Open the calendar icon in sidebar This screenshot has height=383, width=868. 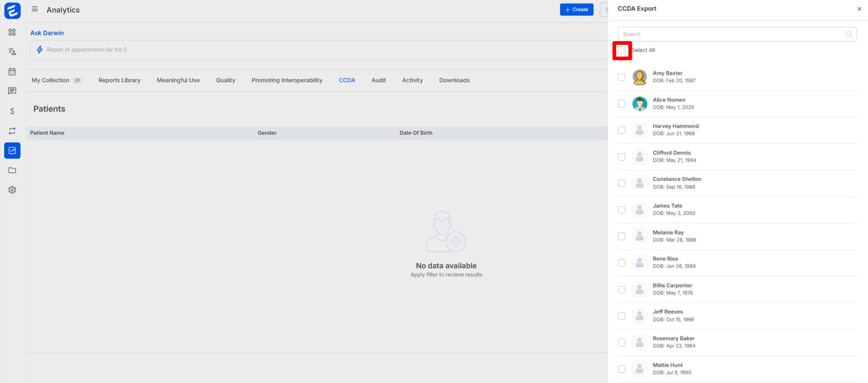12,72
